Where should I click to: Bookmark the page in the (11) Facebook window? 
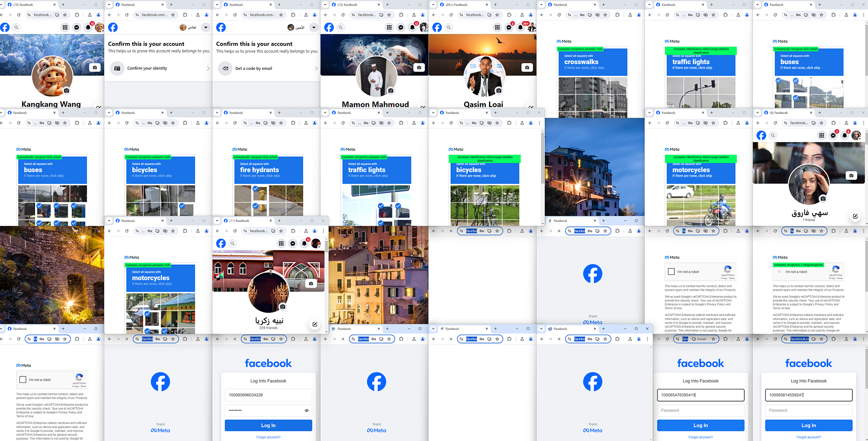tap(281, 231)
